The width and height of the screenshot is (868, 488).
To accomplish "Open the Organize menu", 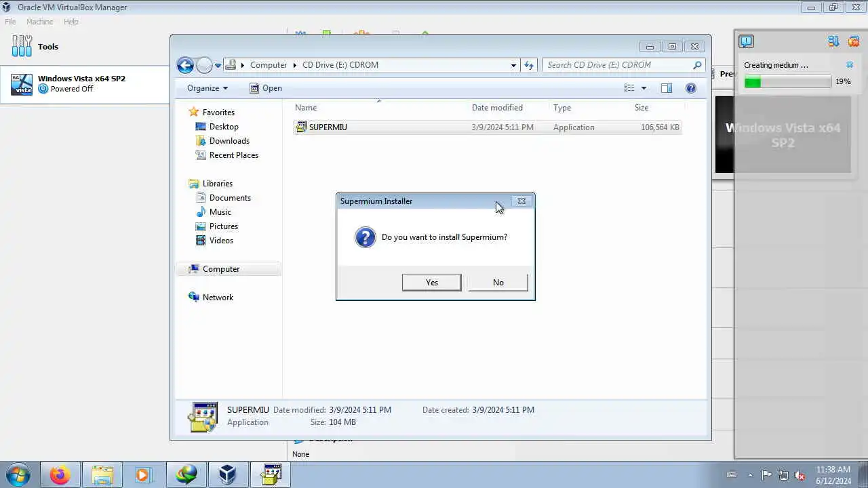I will click(208, 88).
